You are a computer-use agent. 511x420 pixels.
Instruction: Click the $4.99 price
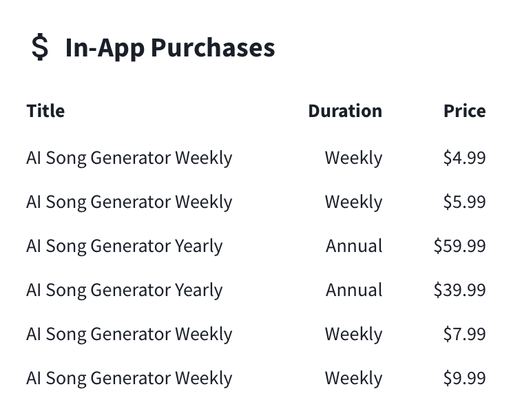point(464,158)
